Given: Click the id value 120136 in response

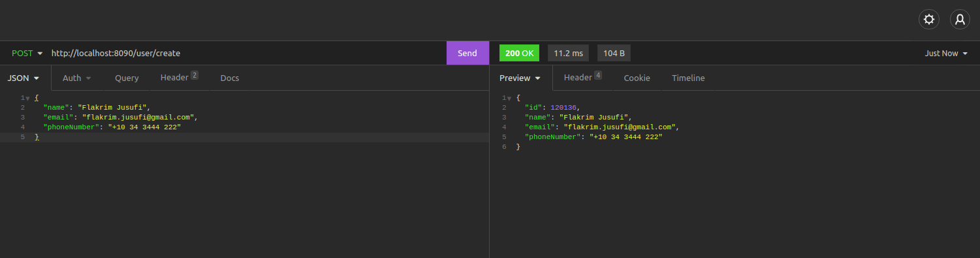Looking at the screenshot, I should [564, 107].
